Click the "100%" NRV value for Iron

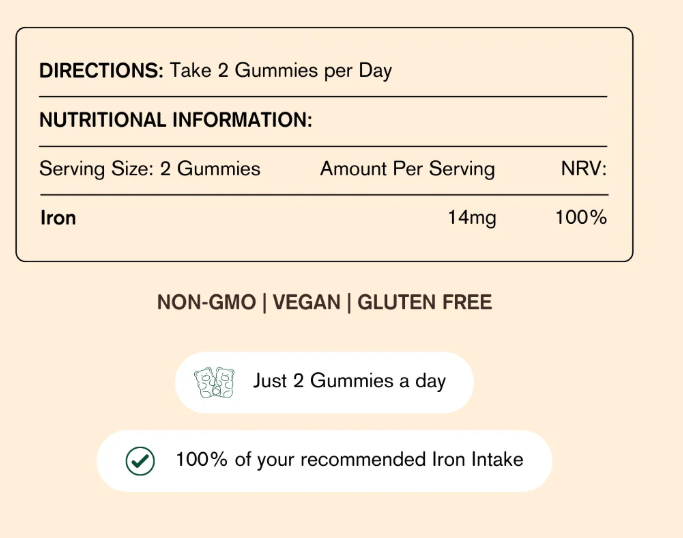pyautogui.click(x=581, y=217)
